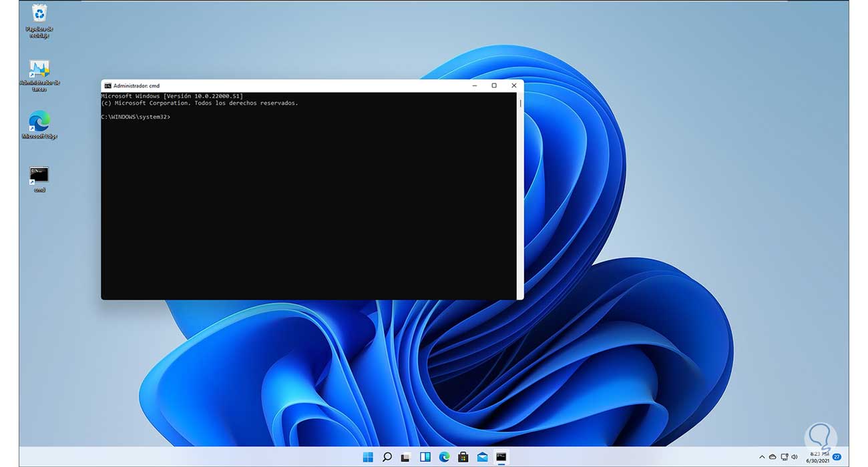Open the Mail app in taskbar
The width and height of the screenshot is (868, 467).
point(482,457)
